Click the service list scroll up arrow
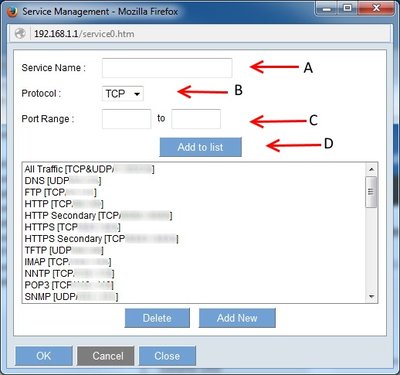The height and width of the screenshot is (375, 400). 372,169
